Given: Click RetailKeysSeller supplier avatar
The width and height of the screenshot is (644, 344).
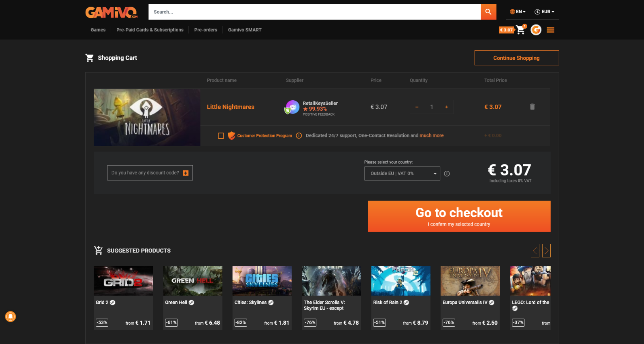Looking at the screenshot, I should [292, 108].
